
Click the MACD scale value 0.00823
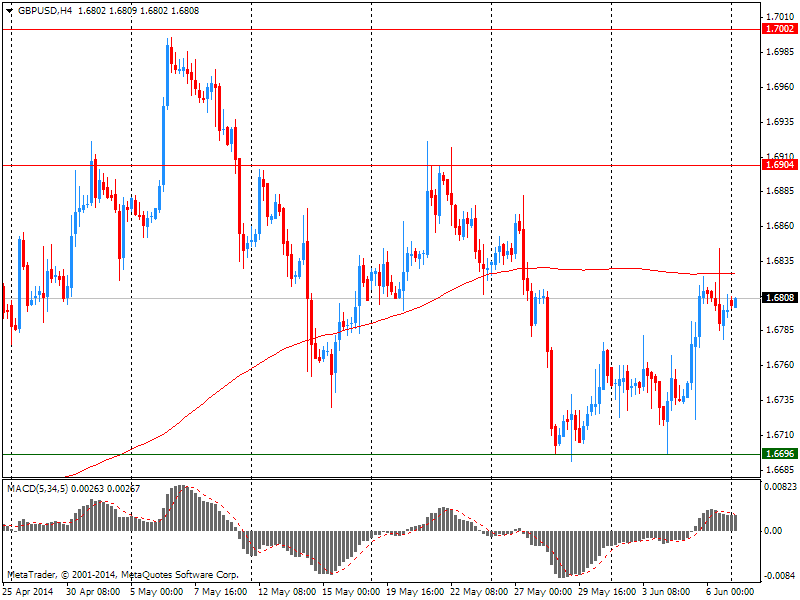(x=780, y=487)
